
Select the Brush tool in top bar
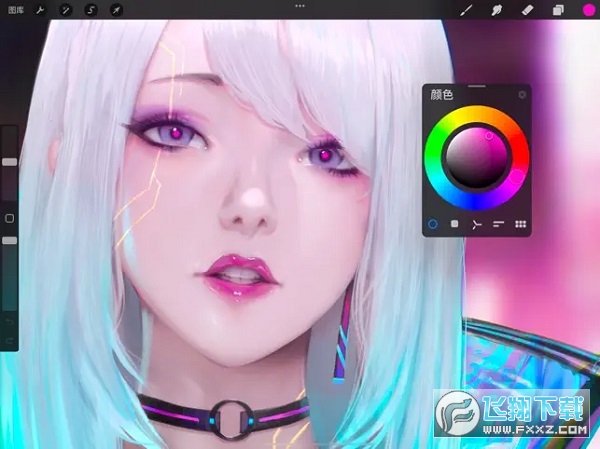465,10
